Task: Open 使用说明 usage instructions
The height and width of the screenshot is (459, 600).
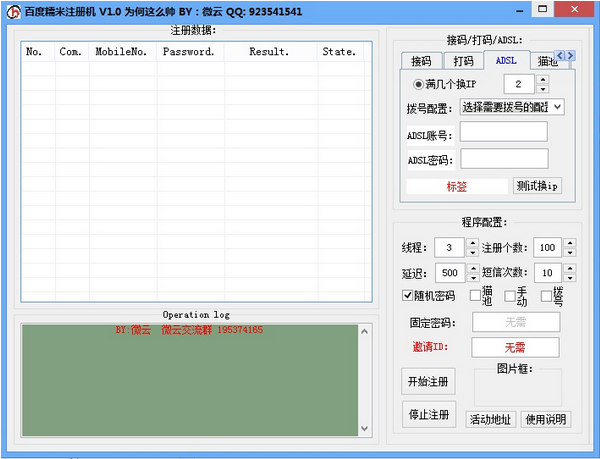Action: click(546, 419)
